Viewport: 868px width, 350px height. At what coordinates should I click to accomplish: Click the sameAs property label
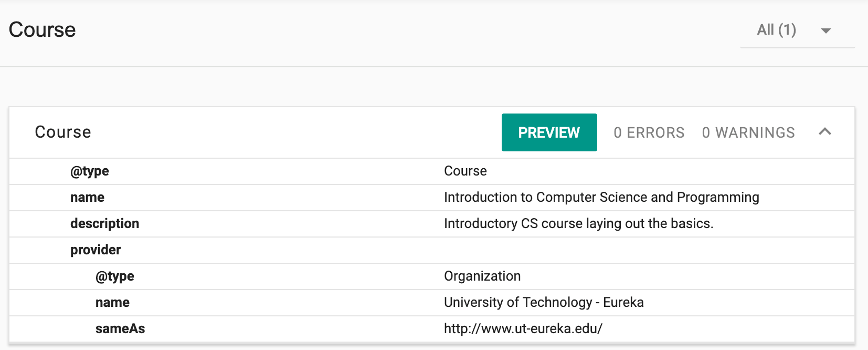120,329
